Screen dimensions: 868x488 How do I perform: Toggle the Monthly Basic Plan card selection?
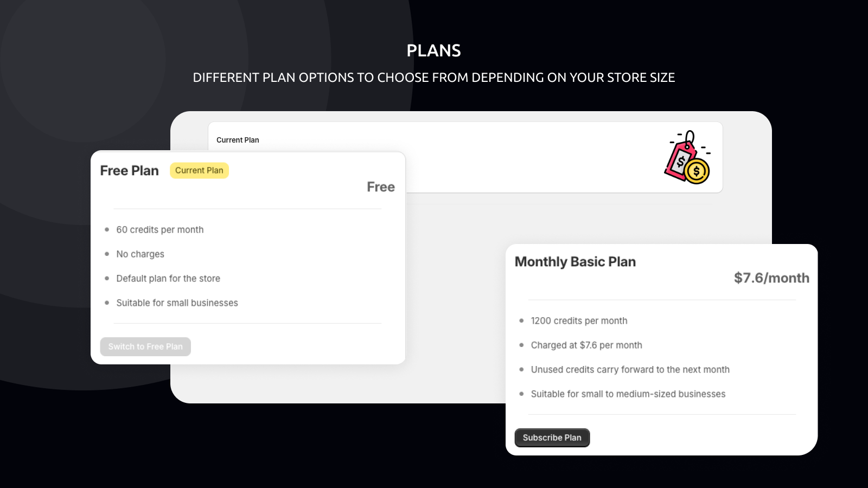pos(661,349)
